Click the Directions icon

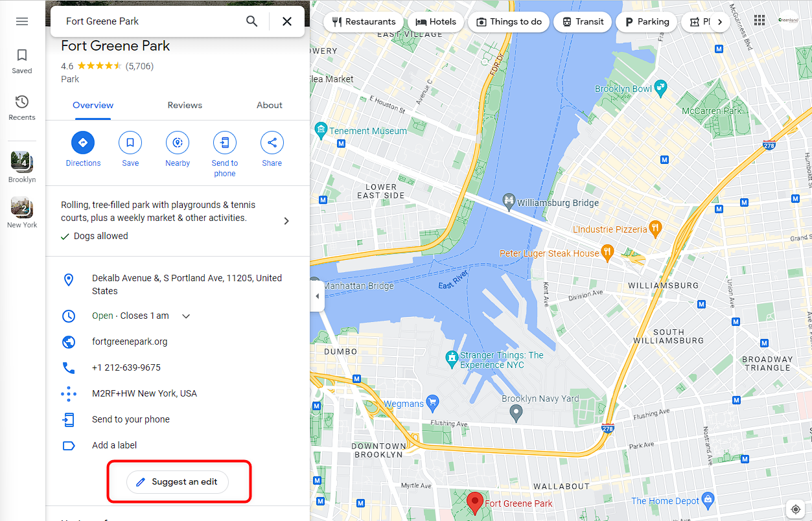83,143
